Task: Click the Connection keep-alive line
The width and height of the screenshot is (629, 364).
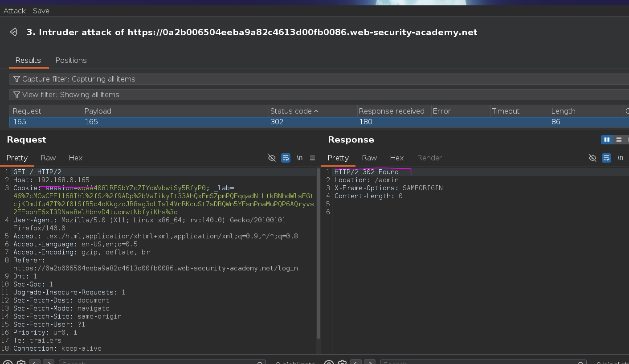Action: (x=57, y=348)
